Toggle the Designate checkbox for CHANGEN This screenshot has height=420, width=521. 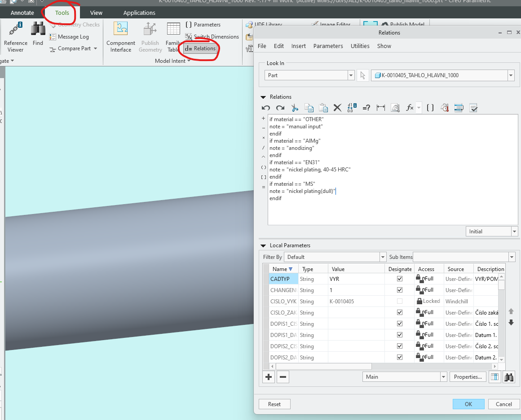[399, 290]
